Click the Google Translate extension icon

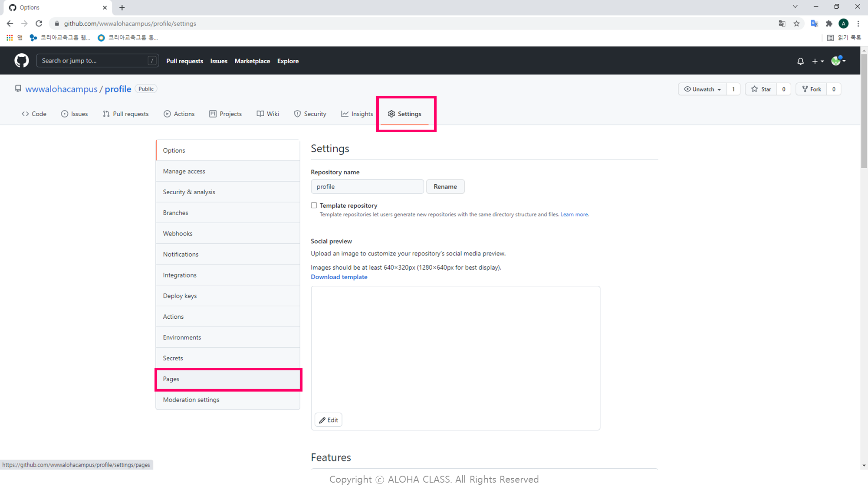coord(814,23)
